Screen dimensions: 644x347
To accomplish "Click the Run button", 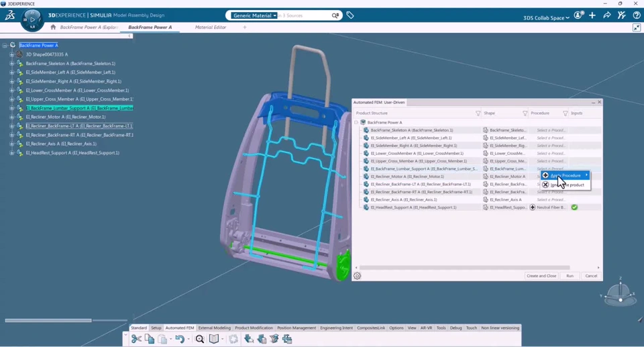I will pos(570,276).
